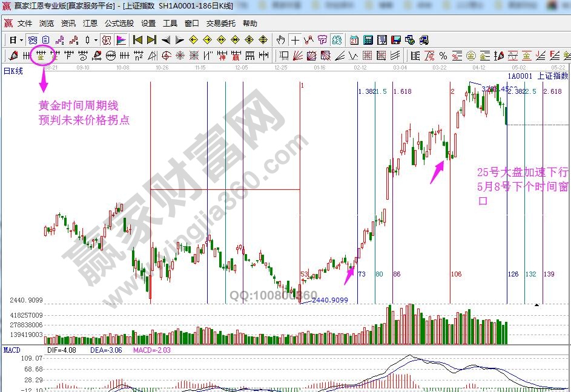Click the hand pan tool icon
This screenshot has height=392, width=571.
(280, 40)
